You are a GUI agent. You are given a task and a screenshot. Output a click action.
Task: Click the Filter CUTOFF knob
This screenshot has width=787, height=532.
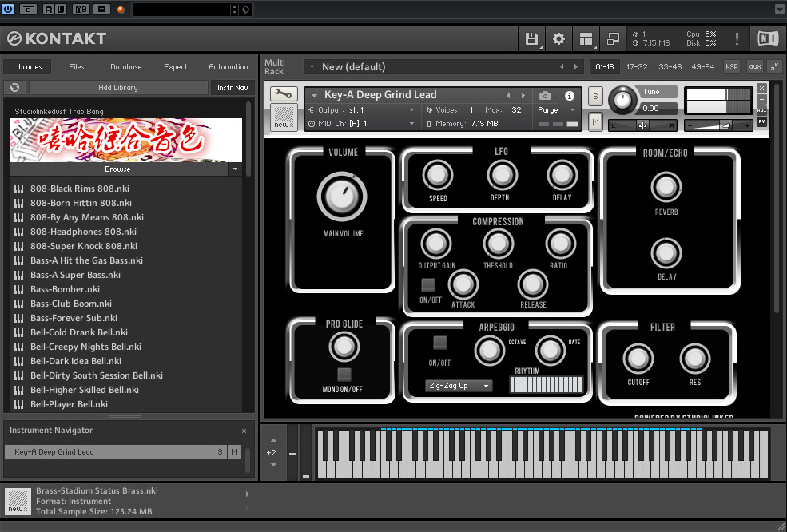(x=638, y=359)
